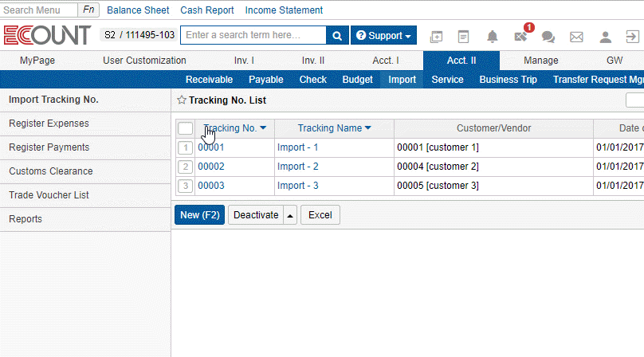Open Reports in sidebar
644x357 pixels.
[x=85, y=219]
